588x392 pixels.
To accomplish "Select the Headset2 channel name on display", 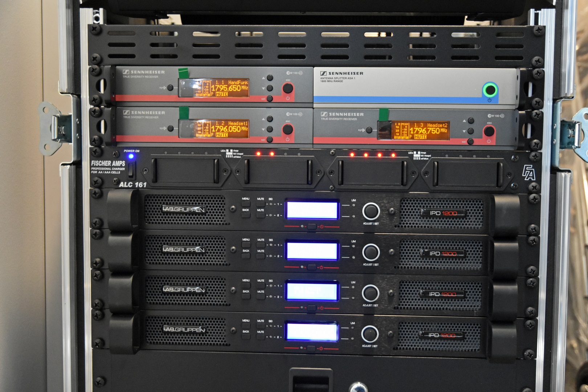I will [437, 125].
